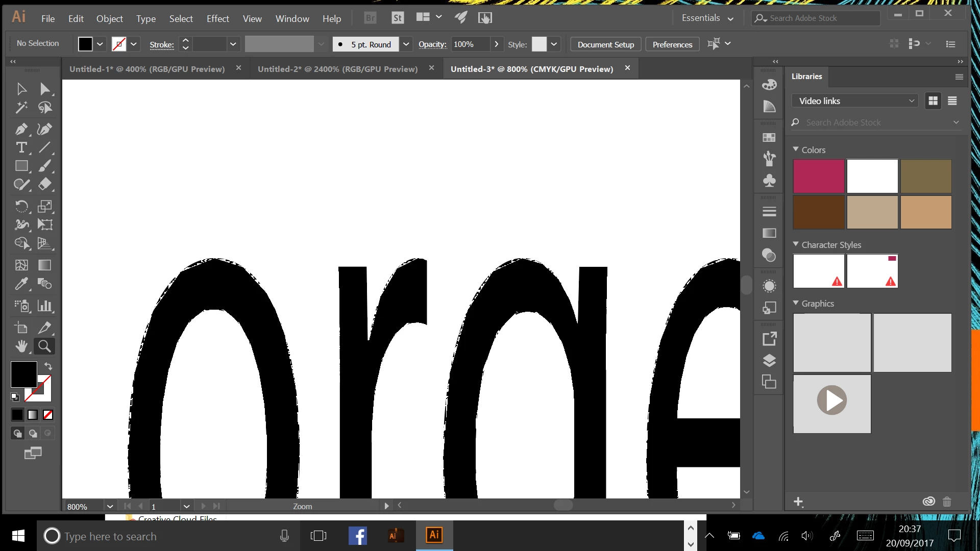Select the Type tool
Screen dimensions: 980x551
point(21,147)
